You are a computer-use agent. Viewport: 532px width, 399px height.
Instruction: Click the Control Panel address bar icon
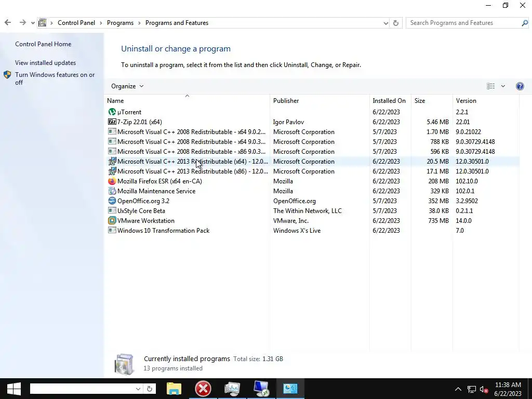coord(43,23)
